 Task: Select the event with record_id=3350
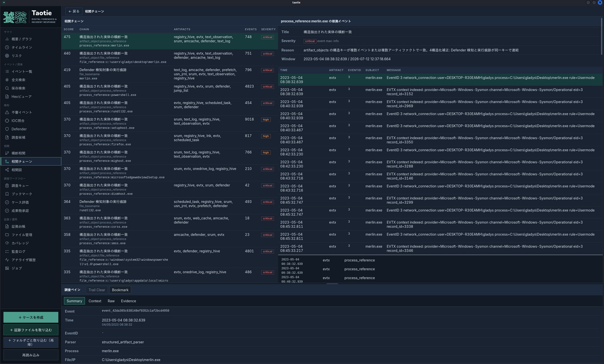click(x=441, y=140)
